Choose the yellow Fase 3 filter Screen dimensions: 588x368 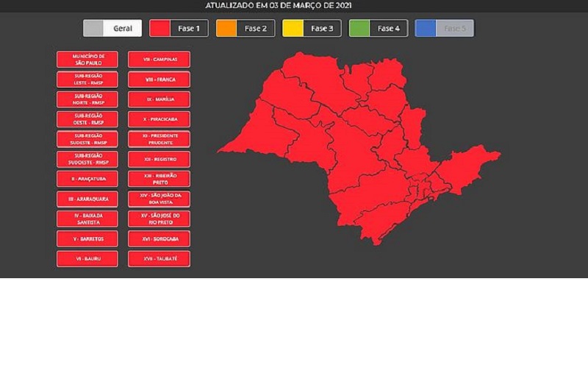(312, 28)
